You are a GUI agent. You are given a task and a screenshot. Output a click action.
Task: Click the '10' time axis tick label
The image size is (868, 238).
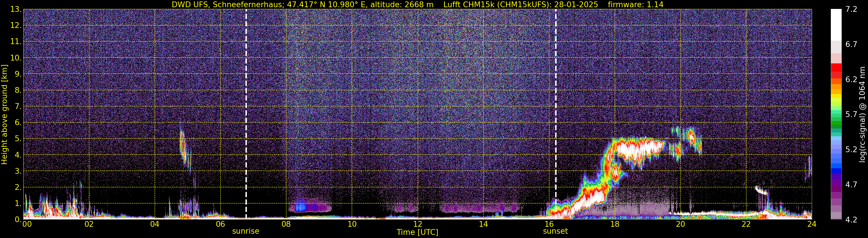[x=352, y=224]
